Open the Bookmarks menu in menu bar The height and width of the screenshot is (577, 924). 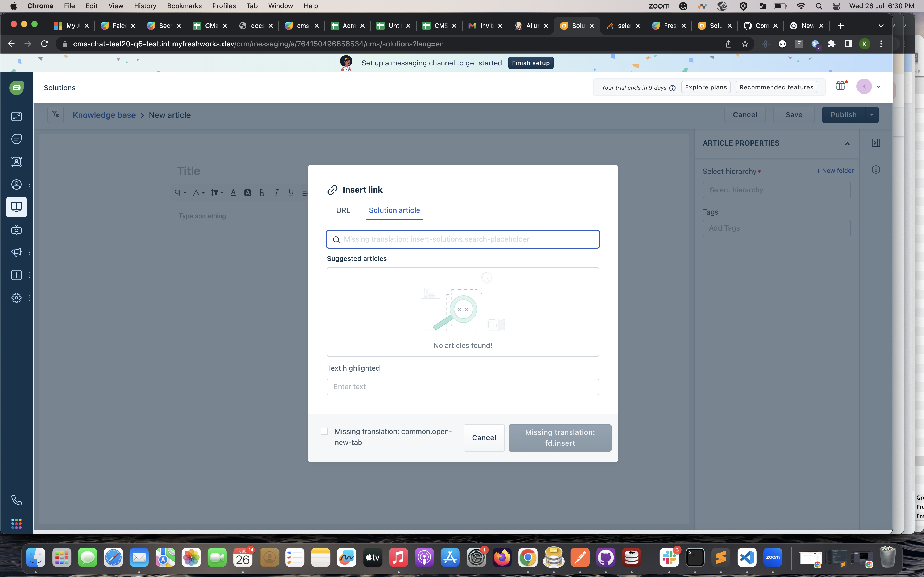click(x=184, y=6)
